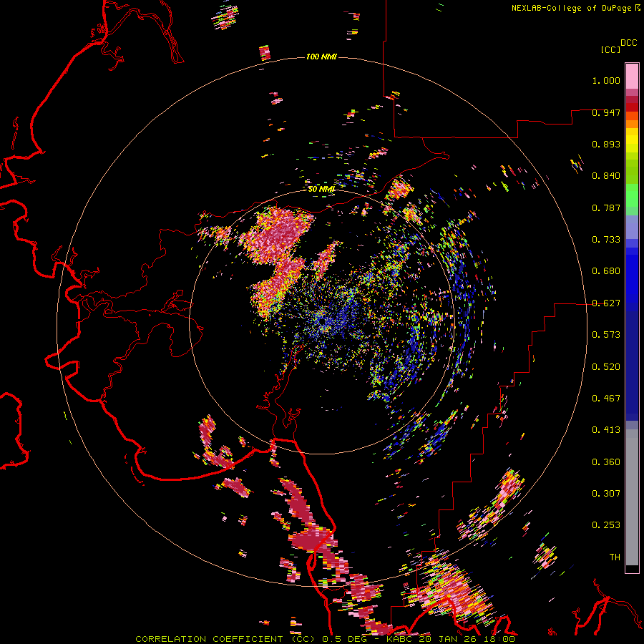Screen dimensions: 644x644
Task: Select the 0.893 scale value
Action: pos(606,144)
